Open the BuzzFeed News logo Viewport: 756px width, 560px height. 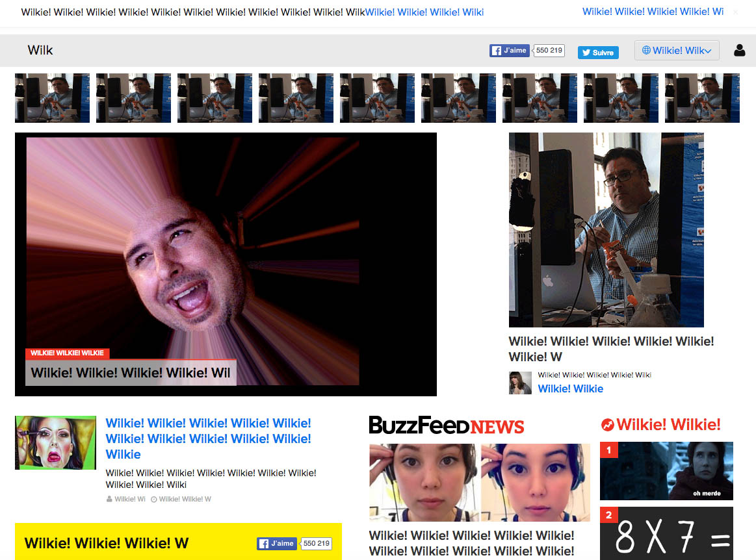[446, 426]
